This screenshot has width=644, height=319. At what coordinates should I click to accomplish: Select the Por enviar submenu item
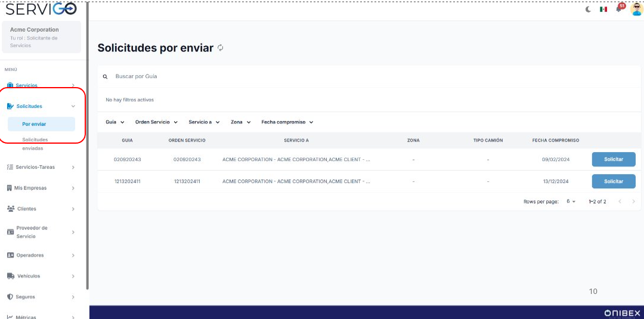pyautogui.click(x=41, y=124)
